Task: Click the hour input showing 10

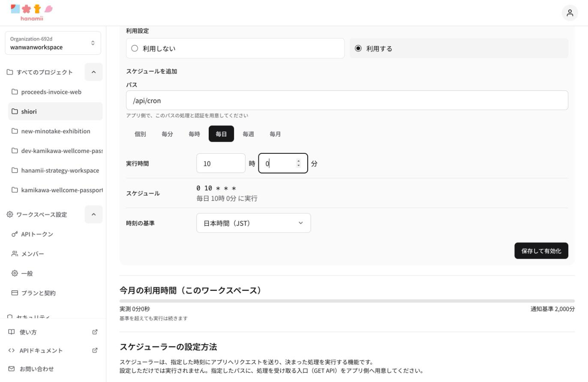Action: click(221, 163)
